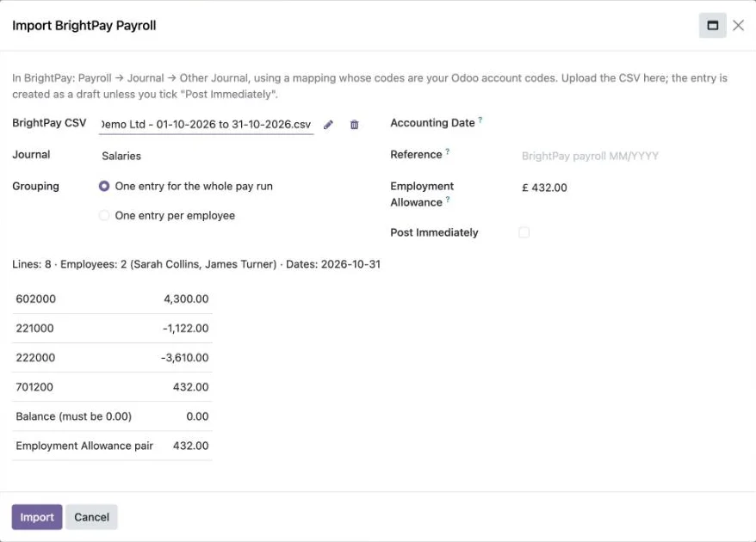Viewport: 756px width, 542px height.
Task: Click 'Balance (must be 0.00)' label
Action: [x=74, y=416]
